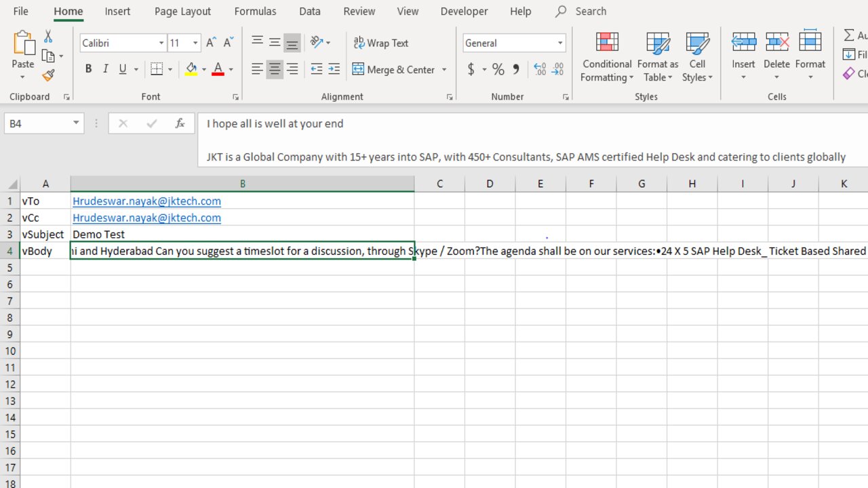The image size is (868, 488).
Task: Open the Clipboard group dialog launcher
Action: [66, 98]
